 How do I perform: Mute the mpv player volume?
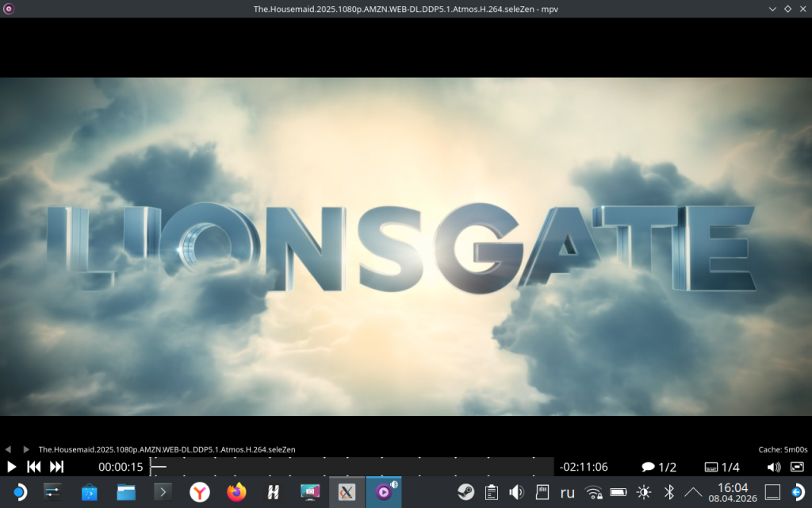pyautogui.click(x=774, y=467)
